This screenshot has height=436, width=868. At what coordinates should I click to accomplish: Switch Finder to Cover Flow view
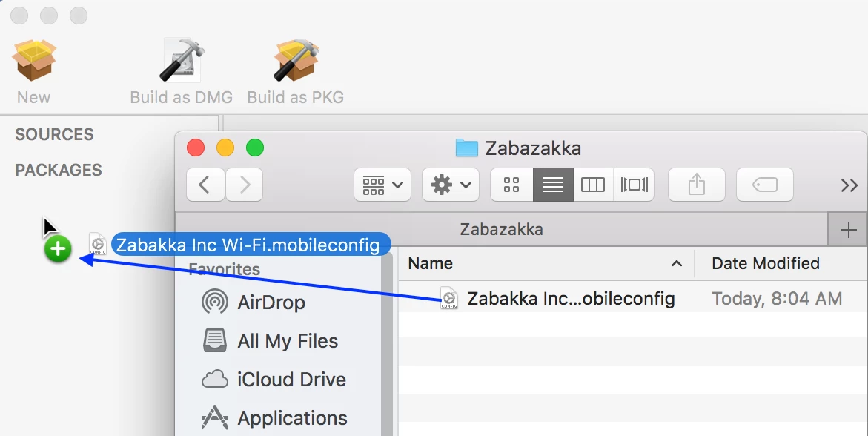point(634,185)
